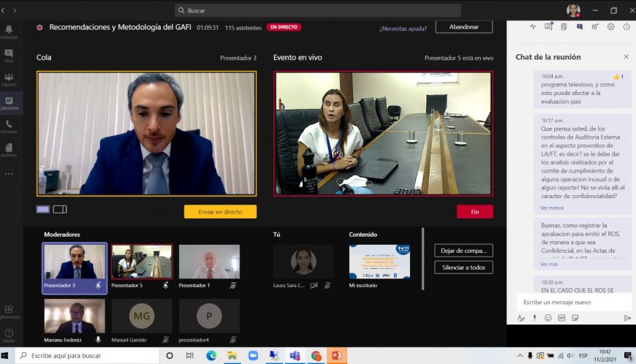Open PowerPoint from the taskbar
The height and width of the screenshot is (364, 636).
click(337, 355)
